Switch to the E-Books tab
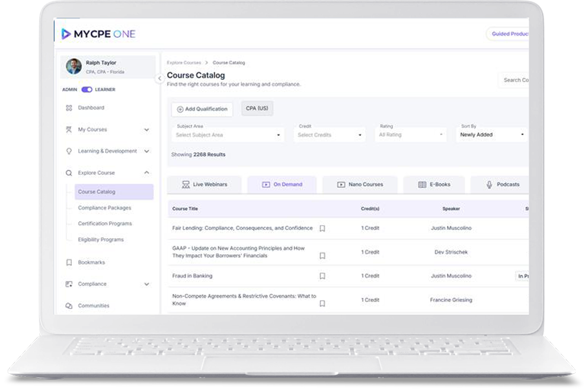The image size is (588, 391). coord(434,184)
